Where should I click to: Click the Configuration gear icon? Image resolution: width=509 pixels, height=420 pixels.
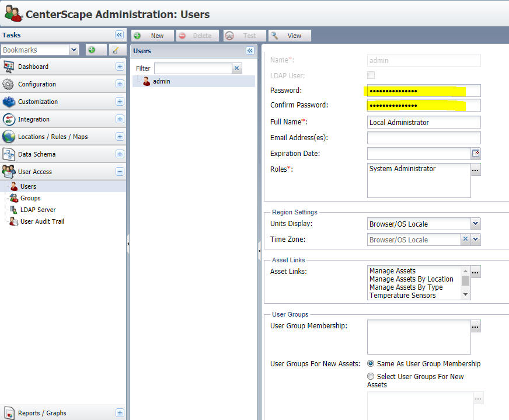8,84
